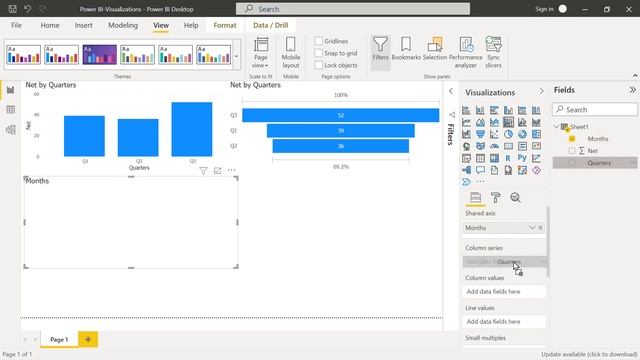Select the funnel visual icon
This screenshot has height=360, width=640.
(480, 134)
